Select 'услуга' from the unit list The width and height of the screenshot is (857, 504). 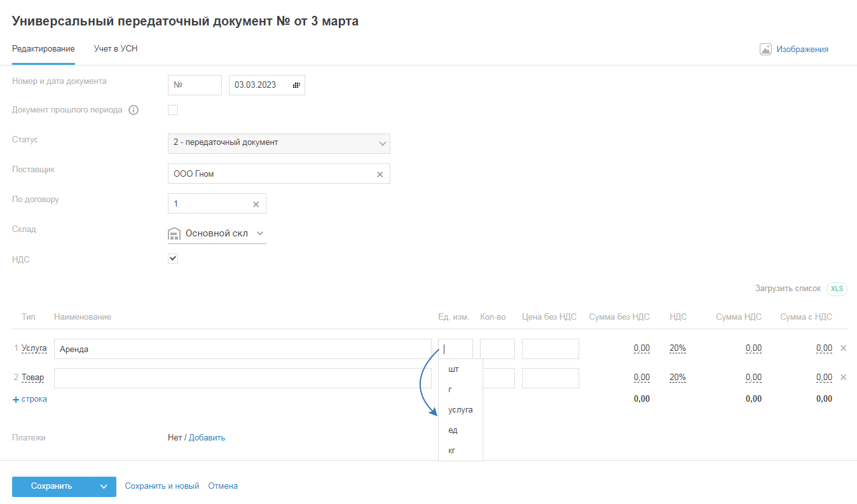click(x=460, y=410)
